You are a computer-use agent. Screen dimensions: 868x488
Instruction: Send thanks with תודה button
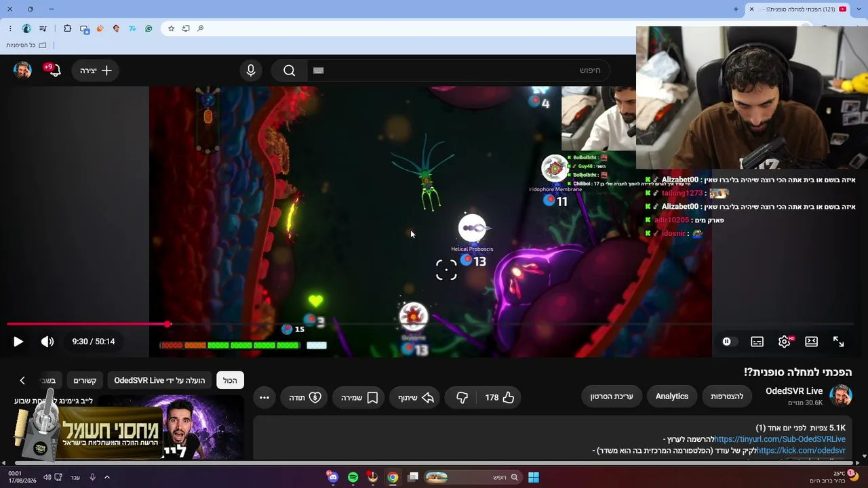coord(305,398)
